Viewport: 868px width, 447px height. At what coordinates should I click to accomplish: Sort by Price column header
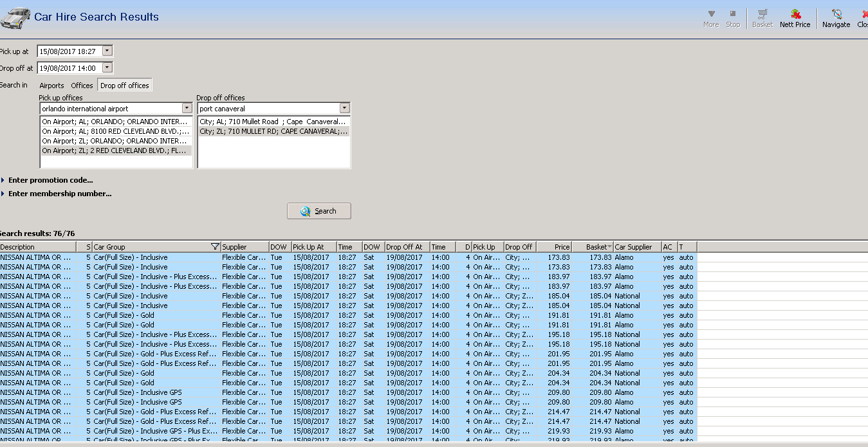(554, 247)
